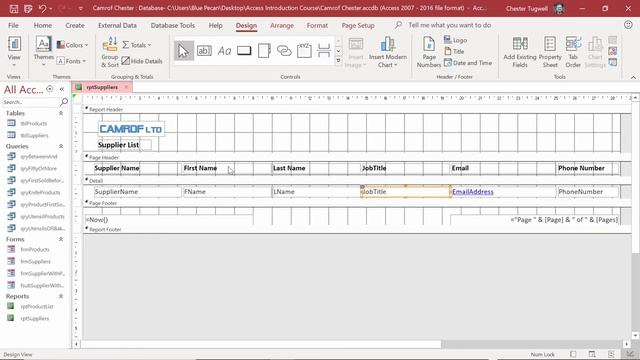Select the Text Box control tool
This screenshot has width=640, height=360.
(204, 51)
